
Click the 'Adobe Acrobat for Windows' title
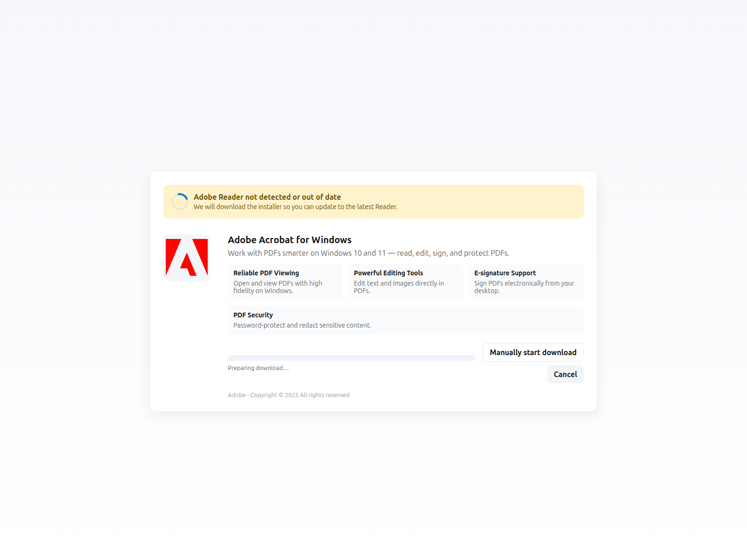click(289, 240)
